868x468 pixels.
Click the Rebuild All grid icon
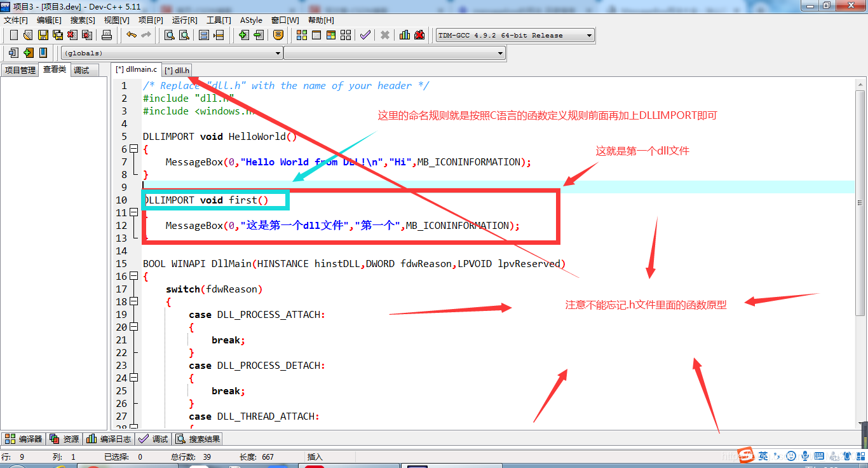click(x=346, y=35)
